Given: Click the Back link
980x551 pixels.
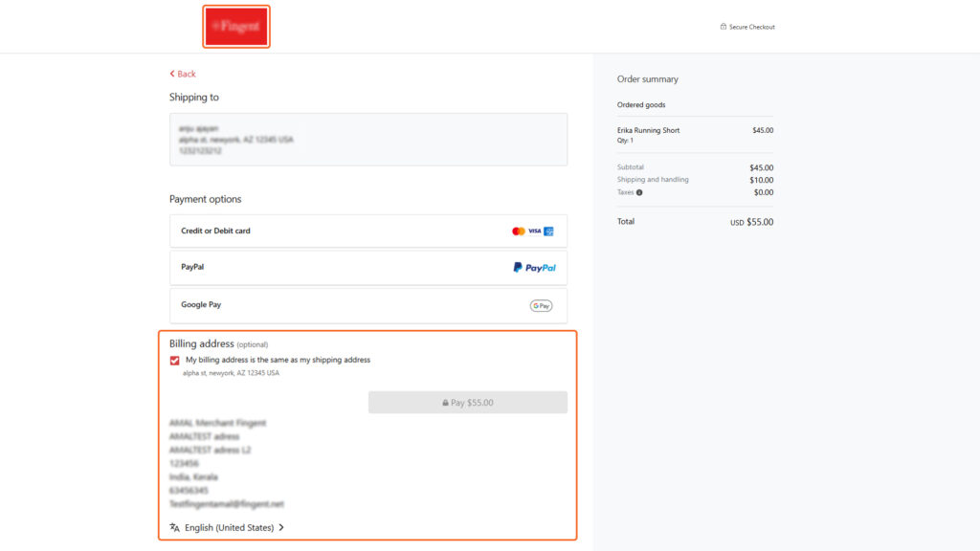Looking at the screenshot, I should (x=182, y=74).
